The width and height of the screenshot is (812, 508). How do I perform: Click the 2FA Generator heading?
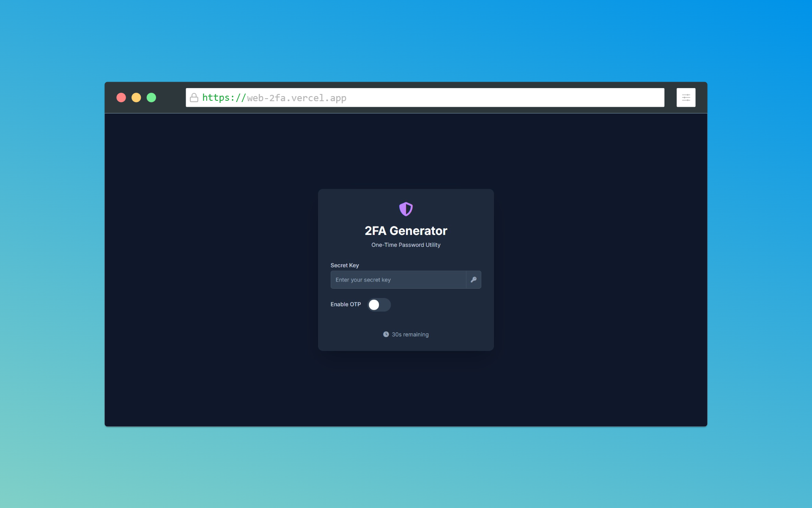click(406, 231)
